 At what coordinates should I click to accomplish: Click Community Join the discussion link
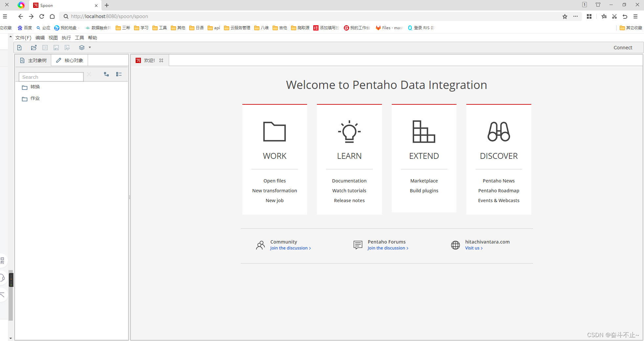click(x=290, y=248)
